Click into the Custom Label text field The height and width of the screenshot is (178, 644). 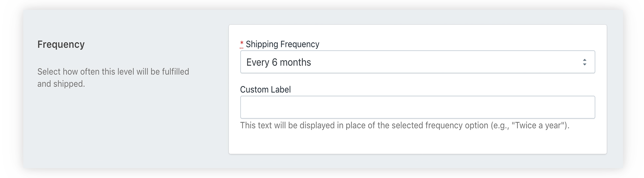point(417,107)
